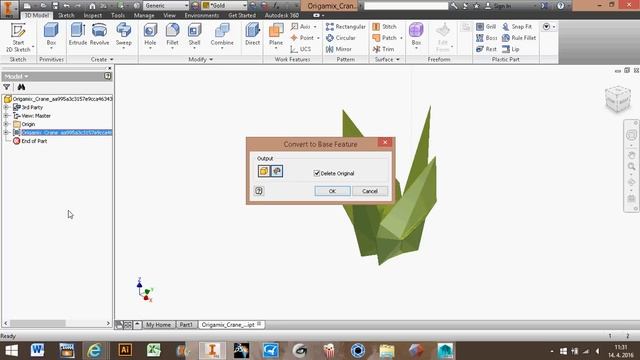This screenshot has height=360, width=640.
Task: Select the Extrude tool
Action: 78,34
